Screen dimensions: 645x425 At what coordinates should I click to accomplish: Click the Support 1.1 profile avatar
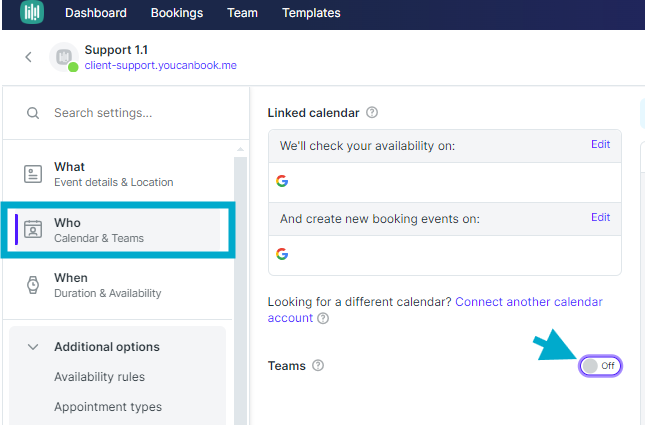coord(64,58)
